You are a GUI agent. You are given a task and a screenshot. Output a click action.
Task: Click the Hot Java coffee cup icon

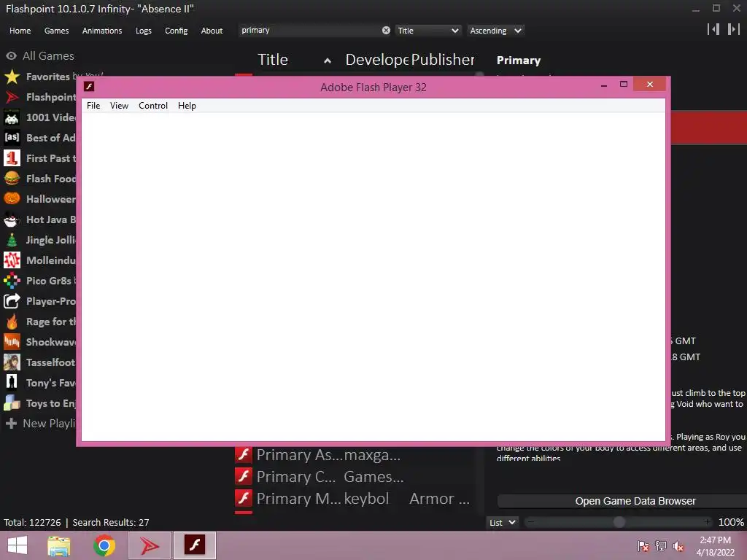point(12,219)
